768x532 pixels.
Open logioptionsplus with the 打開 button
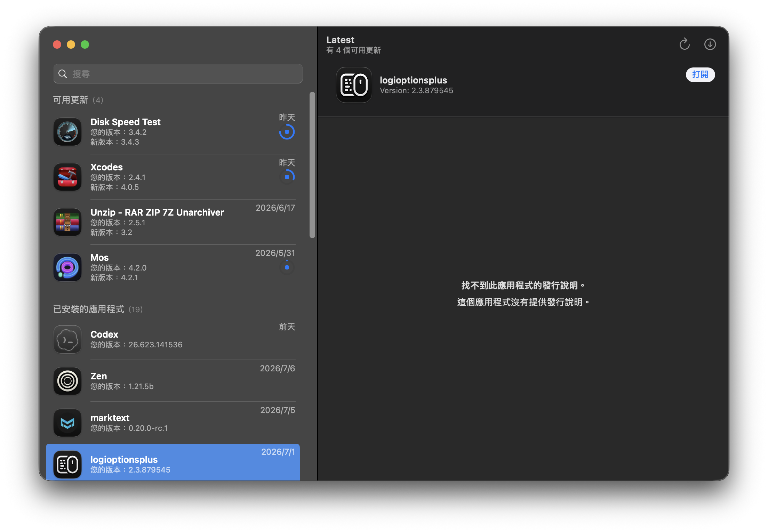[x=700, y=74]
